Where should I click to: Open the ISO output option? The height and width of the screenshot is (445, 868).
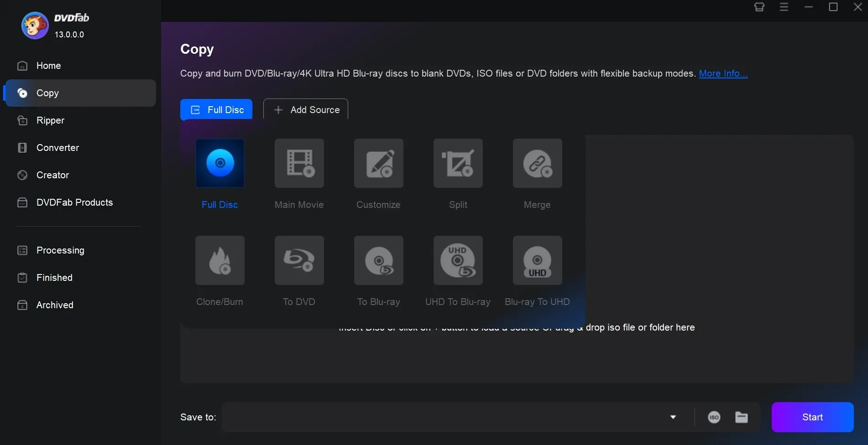[x=714, y=417]
